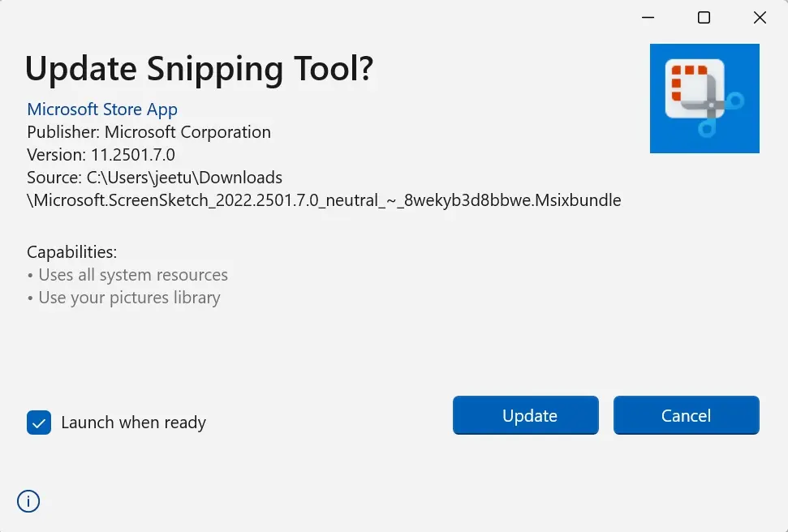Click the Version 11.2501.7.0 text

(101, 155)
